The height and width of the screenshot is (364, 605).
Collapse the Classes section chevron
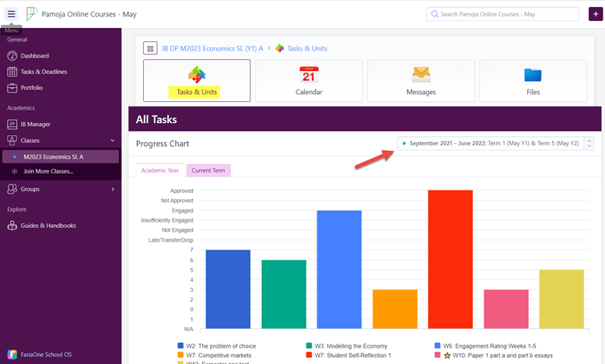pyautogui.click(x=113, y=141)
